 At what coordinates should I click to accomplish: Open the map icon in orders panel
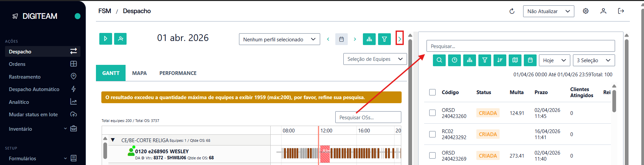coord(515,60)
